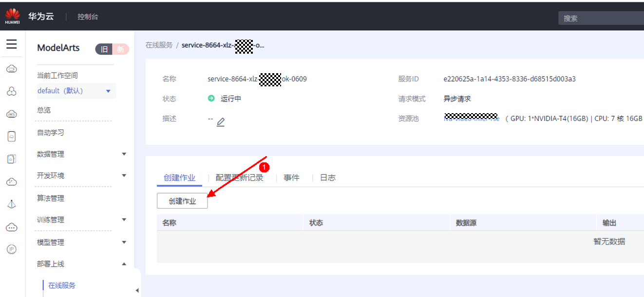
Task: Click the ModelArts sidebar title
Action: point(58,48)
